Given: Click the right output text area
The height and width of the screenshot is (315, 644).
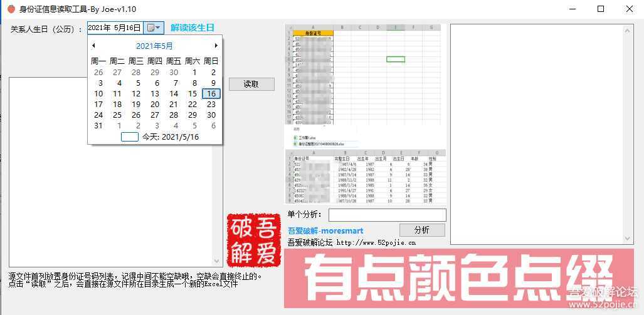Looking at the screenshot, I should pos(542,134).
